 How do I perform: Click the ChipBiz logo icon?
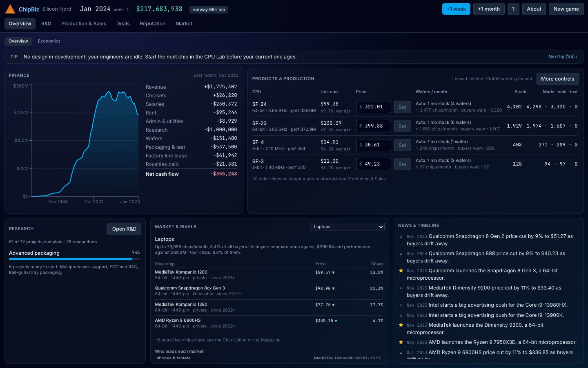pyautogui.click(x=10, y=9)
